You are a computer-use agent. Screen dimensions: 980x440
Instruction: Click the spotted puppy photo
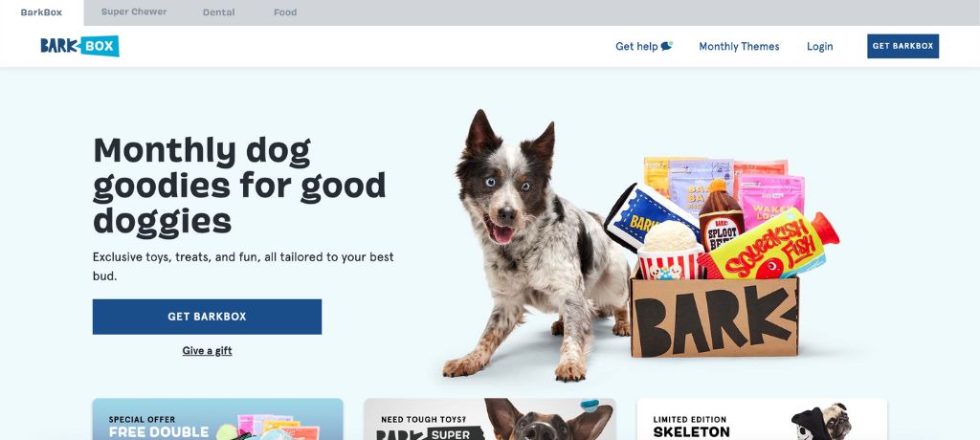pyautogui.click(x=536, y=245)
